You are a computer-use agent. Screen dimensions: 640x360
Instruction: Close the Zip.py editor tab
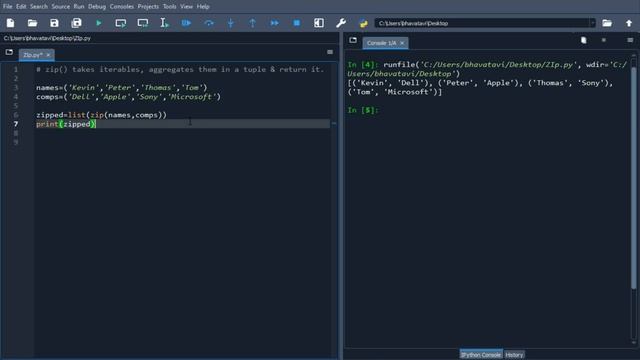pyautogui.click(x=48, y=55)
